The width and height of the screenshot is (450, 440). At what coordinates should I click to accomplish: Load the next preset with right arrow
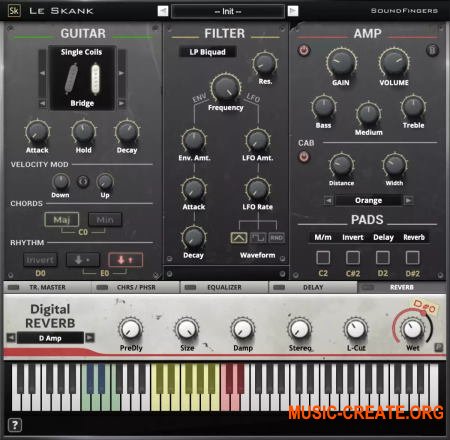[x=293, y=11]
